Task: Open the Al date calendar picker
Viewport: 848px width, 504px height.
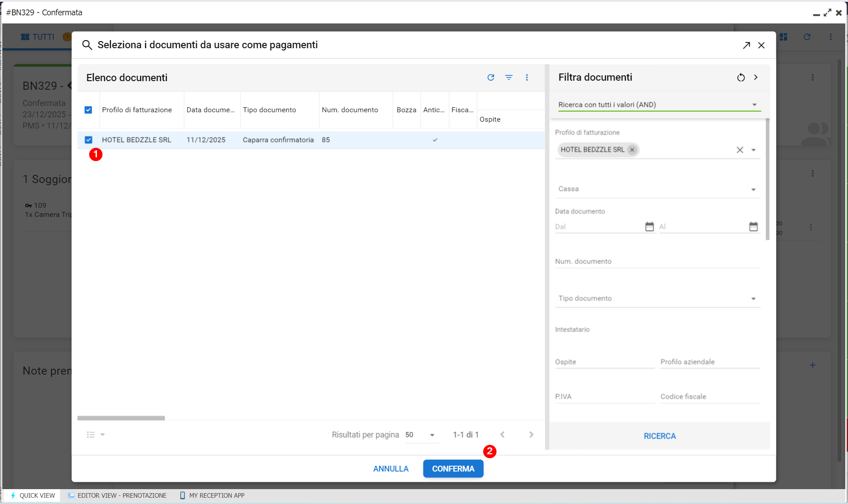Action: (753, 226)
